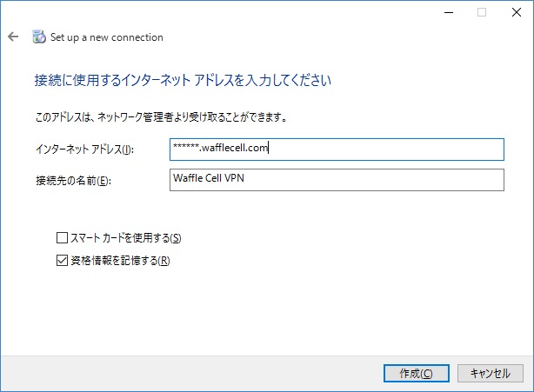Image resolution: width=534 pixels, height=392 pixels.
Task: Click the greyed-out maximize window button
Action: click(482, 12)
